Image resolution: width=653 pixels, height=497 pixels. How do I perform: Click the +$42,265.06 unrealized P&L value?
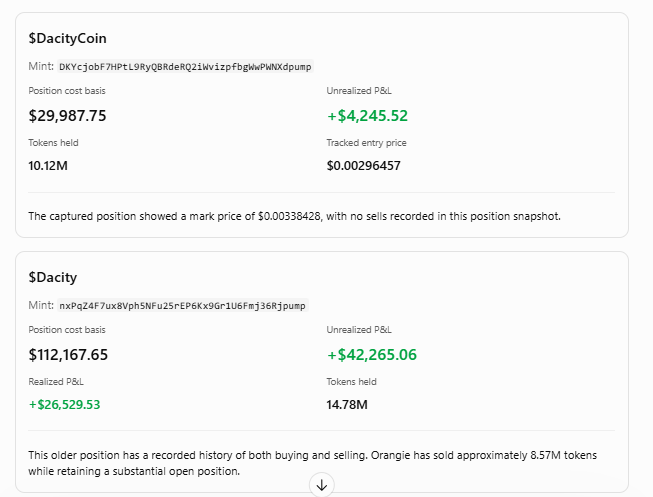pos(372,355)
